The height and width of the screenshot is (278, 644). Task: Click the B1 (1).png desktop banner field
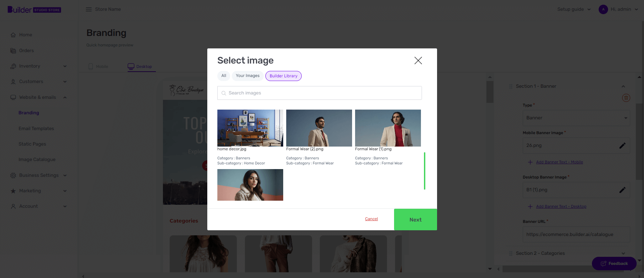(x=576, y=190)
